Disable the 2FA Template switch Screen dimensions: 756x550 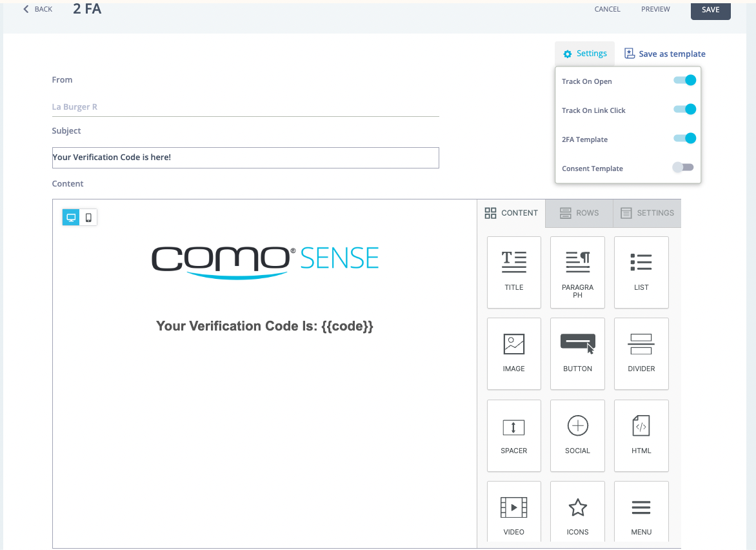click(684, 138)
